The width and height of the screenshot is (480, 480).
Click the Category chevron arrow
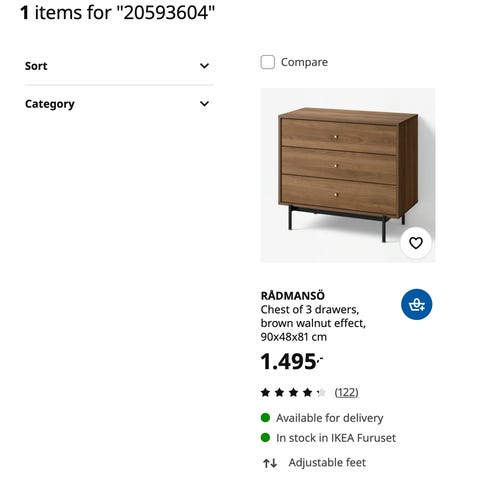[x=204, y=104]
